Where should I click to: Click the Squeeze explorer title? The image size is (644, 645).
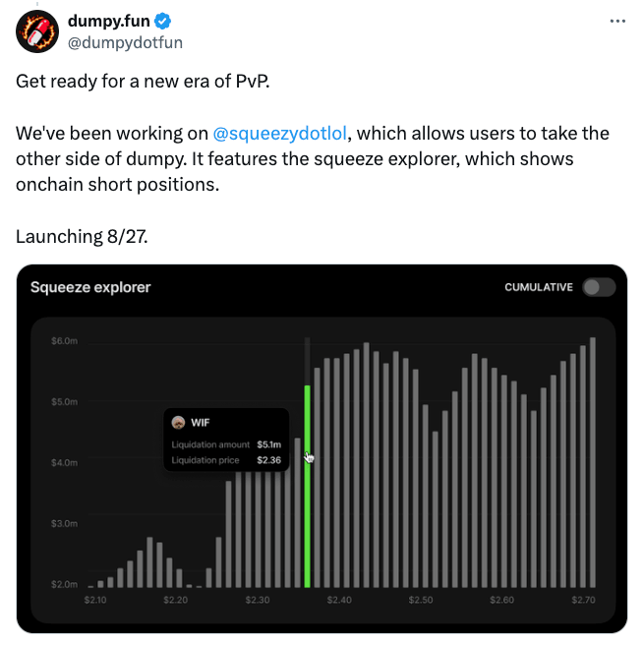[90, 287]
